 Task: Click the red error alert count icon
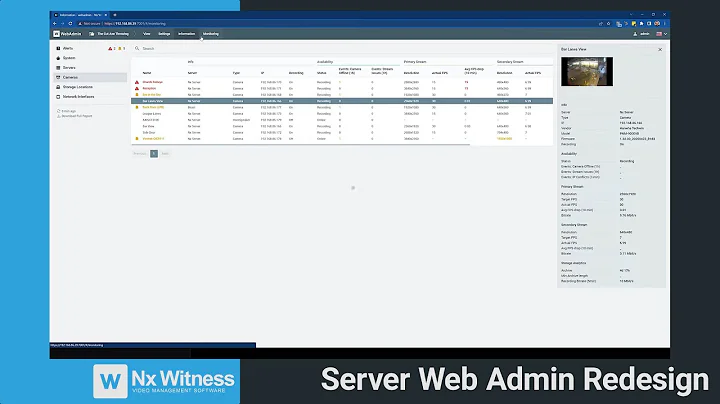110,48
